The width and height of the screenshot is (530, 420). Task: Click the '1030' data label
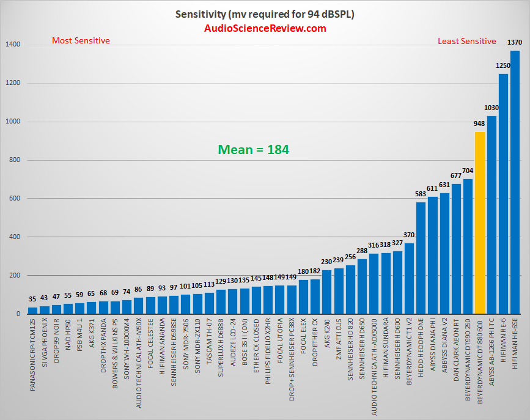click(x=491, y=108)
